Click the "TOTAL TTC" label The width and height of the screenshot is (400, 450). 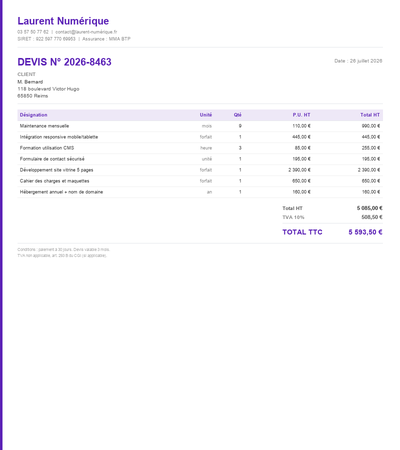pos(302,232)
